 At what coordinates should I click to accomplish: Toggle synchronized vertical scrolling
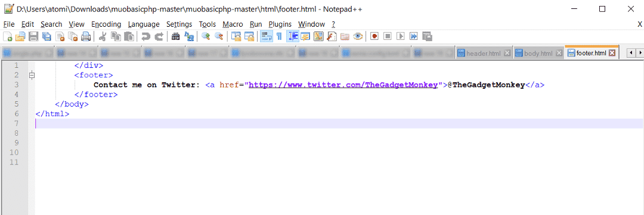[x=236, y=36]
